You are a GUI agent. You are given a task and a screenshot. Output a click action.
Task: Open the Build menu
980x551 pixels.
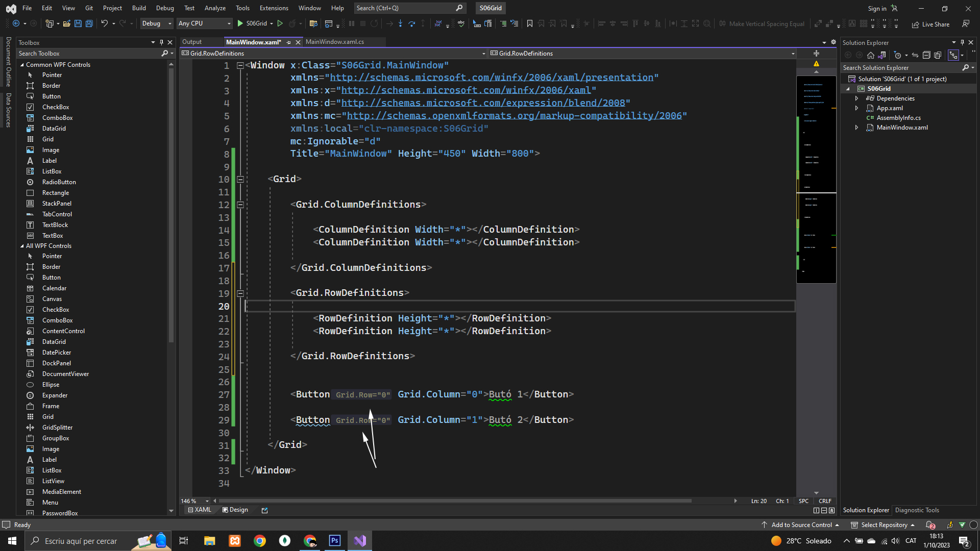[139, 8]
